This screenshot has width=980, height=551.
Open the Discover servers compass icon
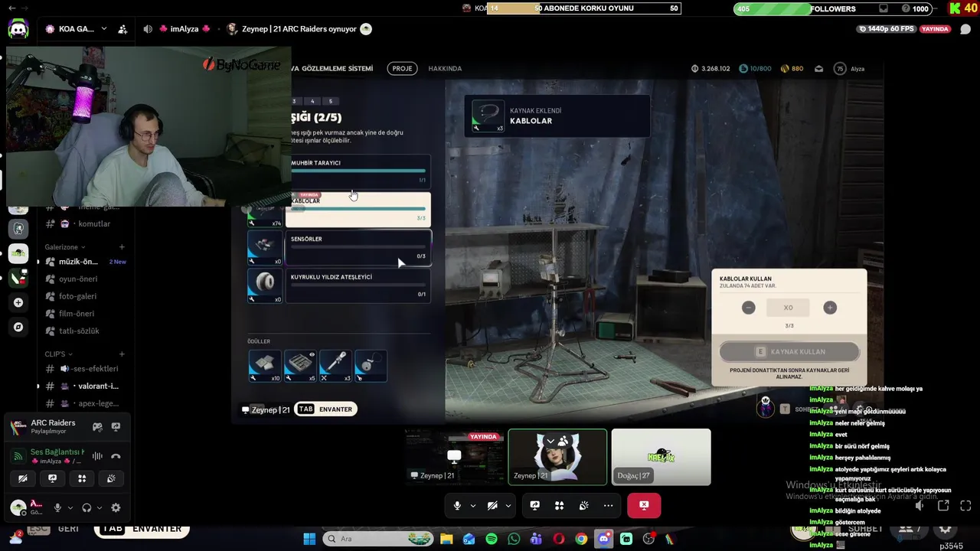[x=18, y=327]
